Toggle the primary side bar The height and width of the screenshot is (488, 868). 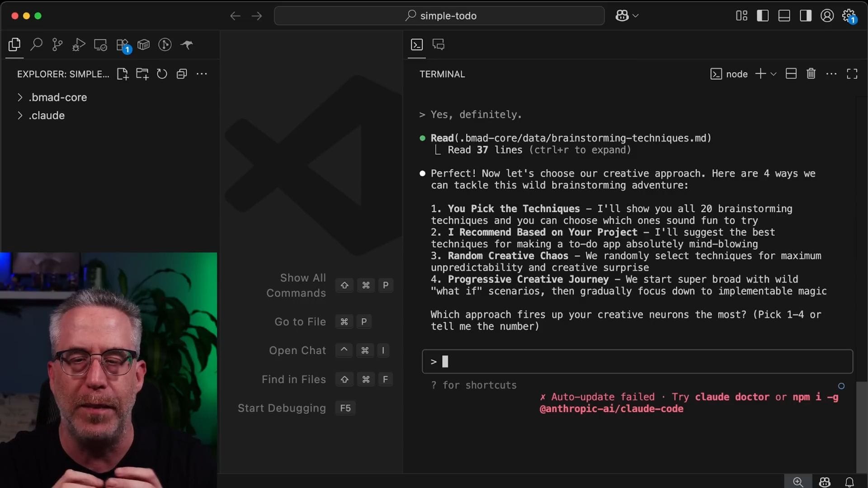pyautogui.click(x=763, y=16)
